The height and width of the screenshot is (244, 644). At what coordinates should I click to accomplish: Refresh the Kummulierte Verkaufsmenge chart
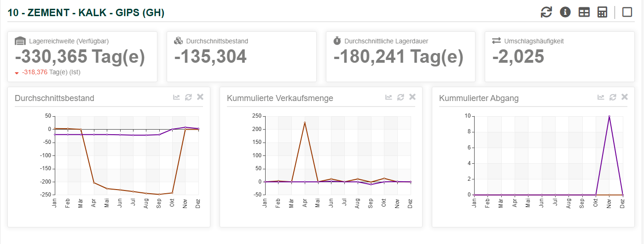point(400,97)
